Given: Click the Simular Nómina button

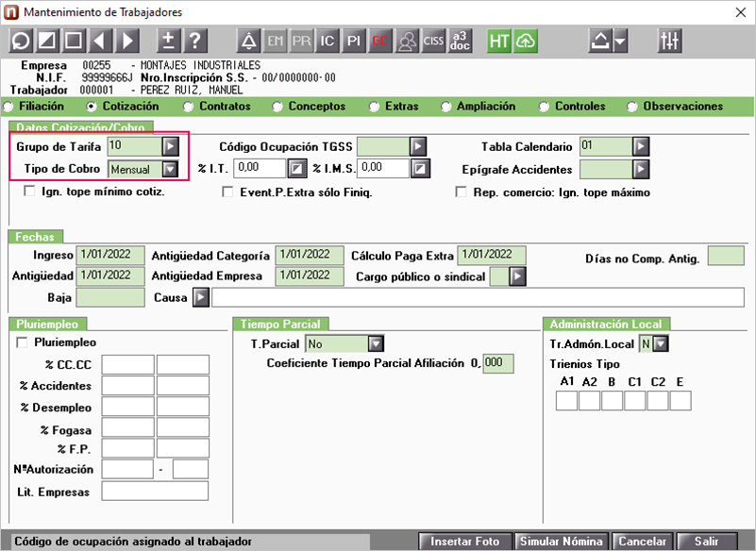Looking at the screenshot, I should 561,542.
